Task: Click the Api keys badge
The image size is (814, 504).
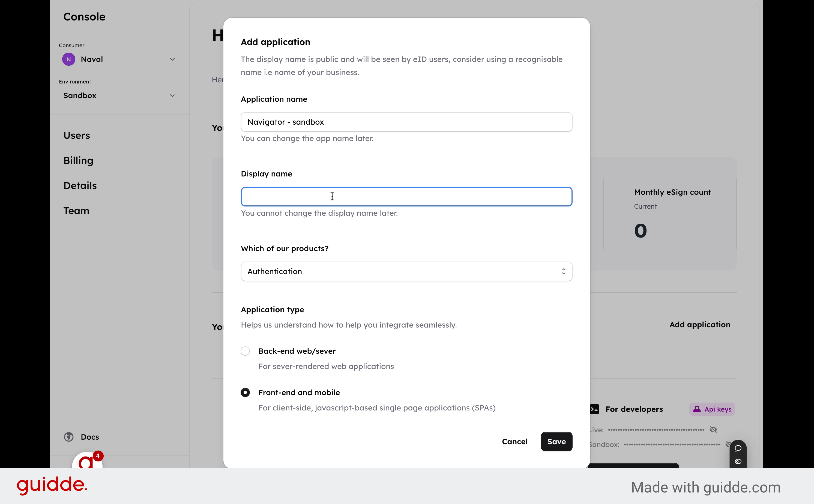Action: pyautogui.click(x=712, y=409)
